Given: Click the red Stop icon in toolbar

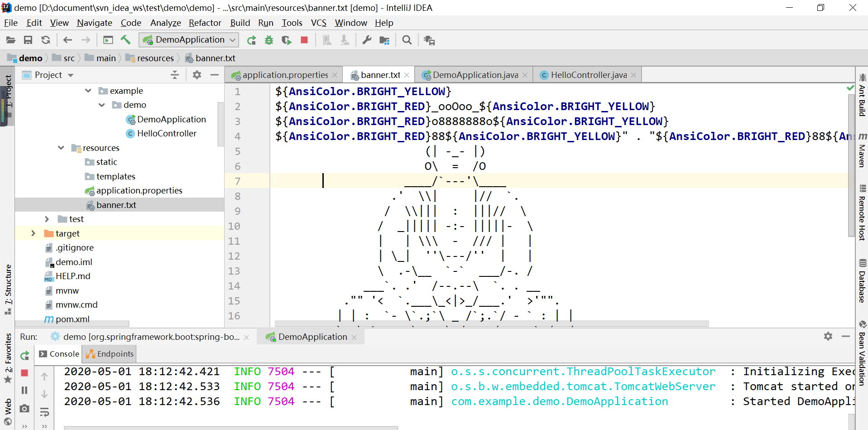Looking at the screenshot, I should click(x=304, y=40).
